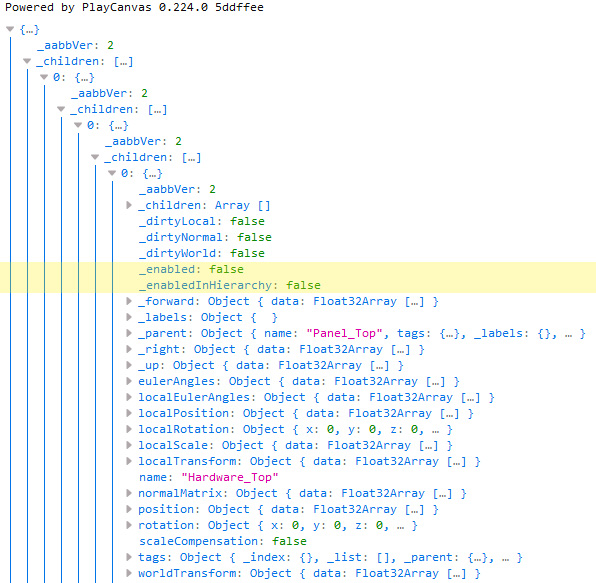Expand the _labels object property
Viewport: 596px width, 583px height.
[129, 317]
